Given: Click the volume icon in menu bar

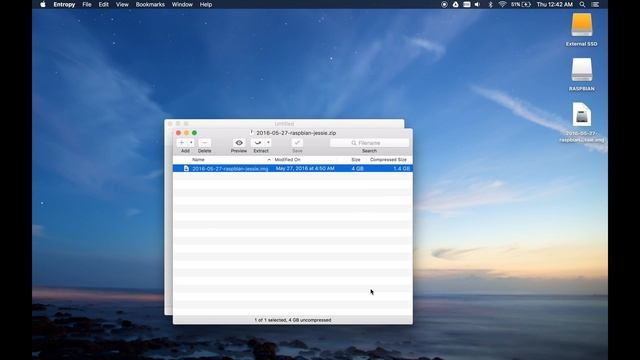Looking at the screenshot, I should 477,4.
